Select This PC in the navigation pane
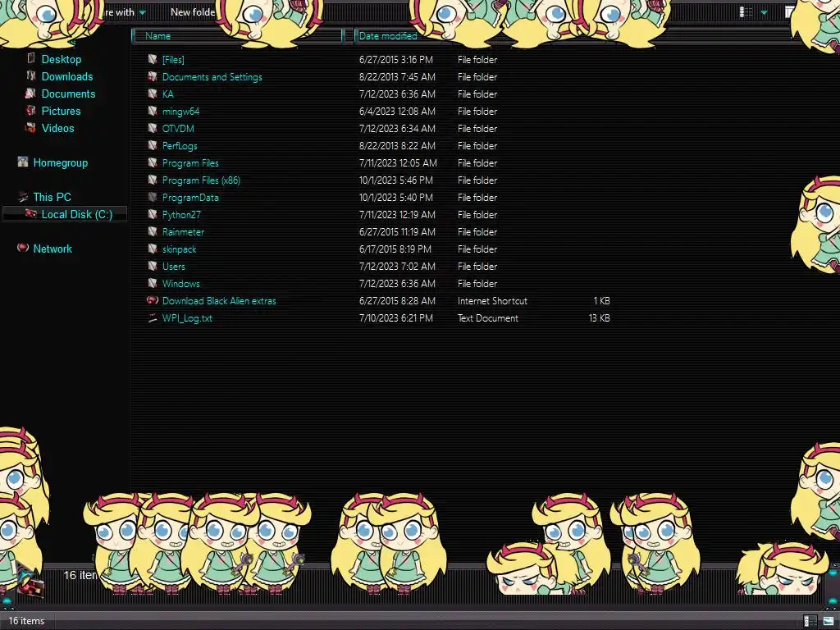This screenshot has height=630, width=840. [52, 197]
